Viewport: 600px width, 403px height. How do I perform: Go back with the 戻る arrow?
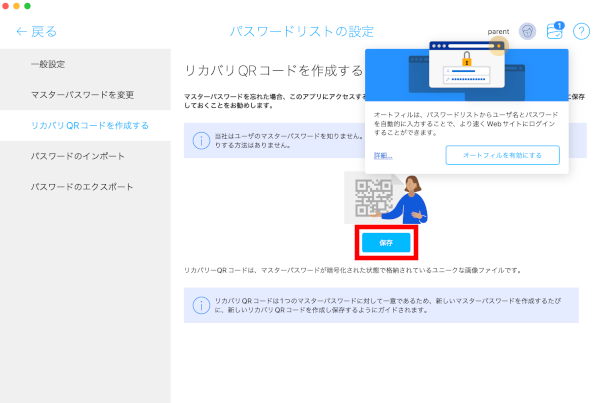[x=36, y=31]
